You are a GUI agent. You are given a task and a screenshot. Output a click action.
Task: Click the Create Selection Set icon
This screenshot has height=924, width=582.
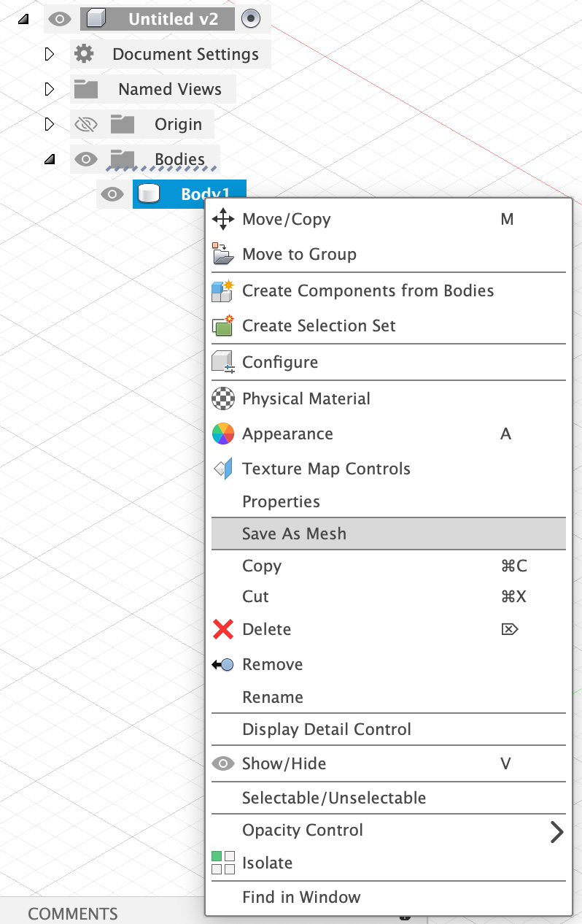pos(223,326)
